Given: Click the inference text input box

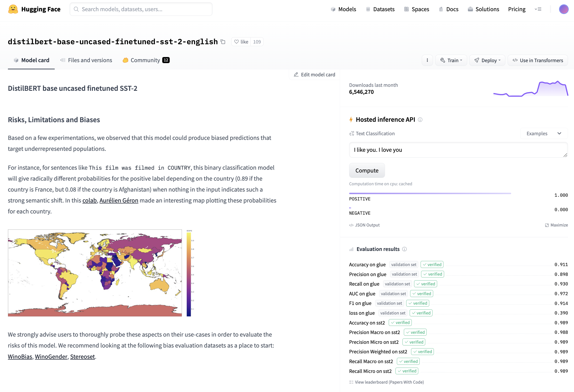Looking at the screenshot, I should click(458, 150).
